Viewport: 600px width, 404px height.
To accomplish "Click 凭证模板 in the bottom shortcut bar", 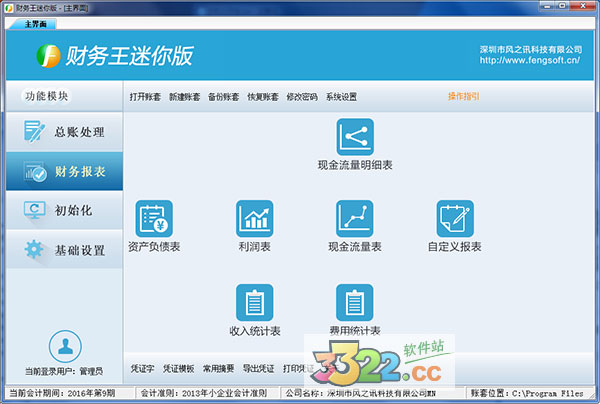I will pos(179,368).
